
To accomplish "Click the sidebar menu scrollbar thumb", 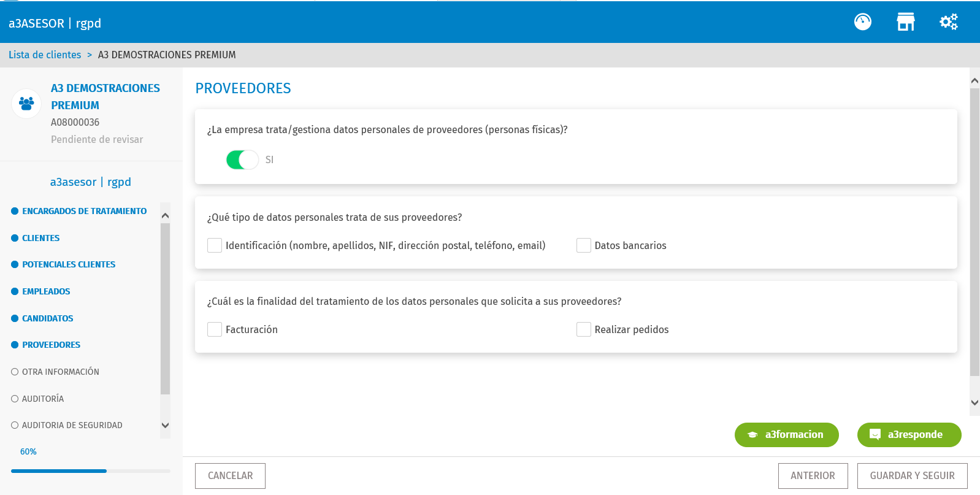I will (165, 309).
